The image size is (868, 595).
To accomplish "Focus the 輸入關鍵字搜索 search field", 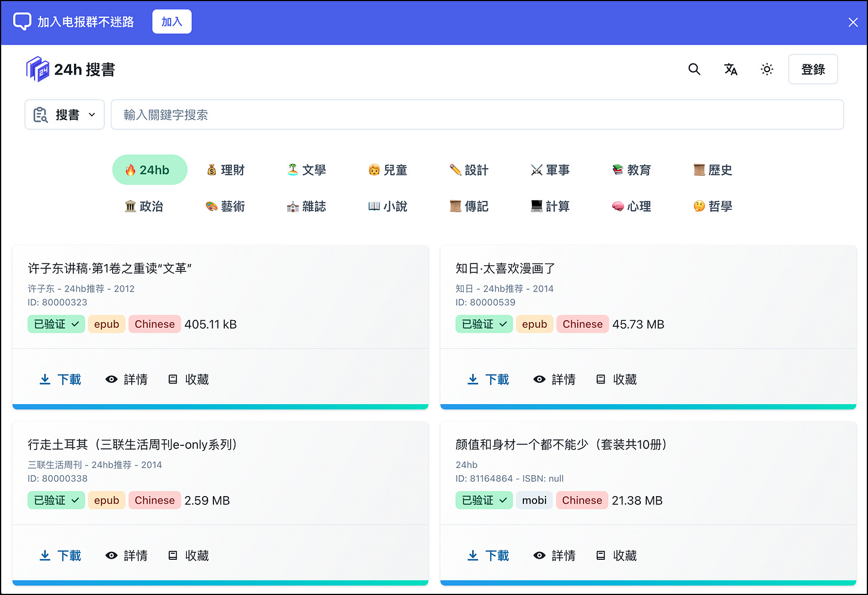I will (477, 114).
